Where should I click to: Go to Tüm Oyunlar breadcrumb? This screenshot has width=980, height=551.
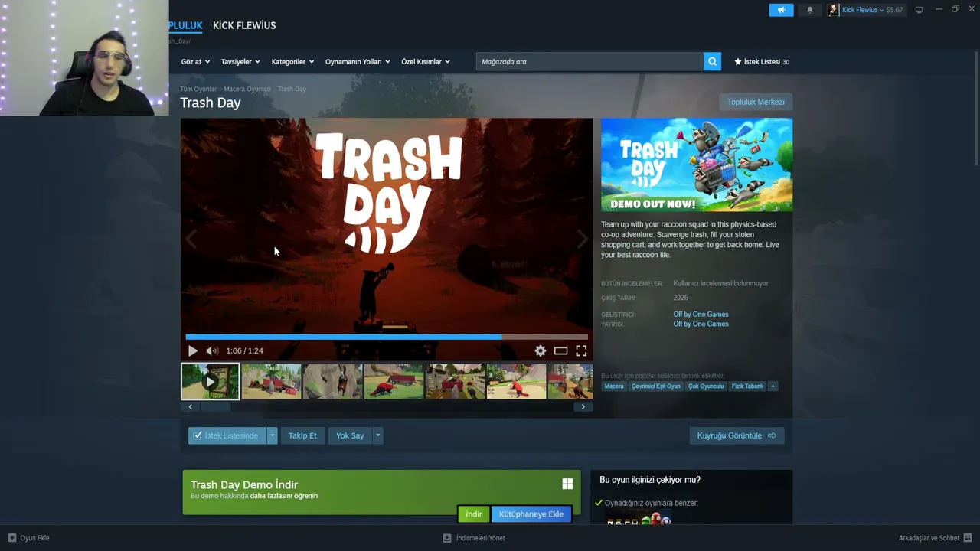pyautogui.click(x=198, y=89)
